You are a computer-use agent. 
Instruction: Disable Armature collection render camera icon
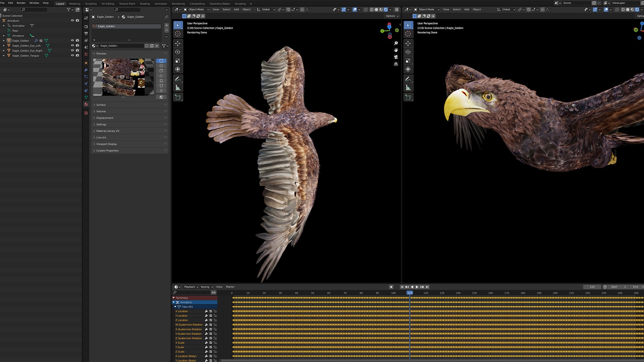tap(77, 20)
